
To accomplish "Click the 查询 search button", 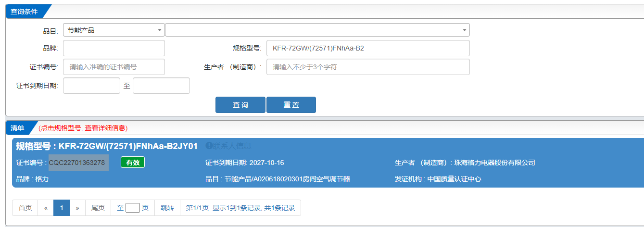I will 240,105.
